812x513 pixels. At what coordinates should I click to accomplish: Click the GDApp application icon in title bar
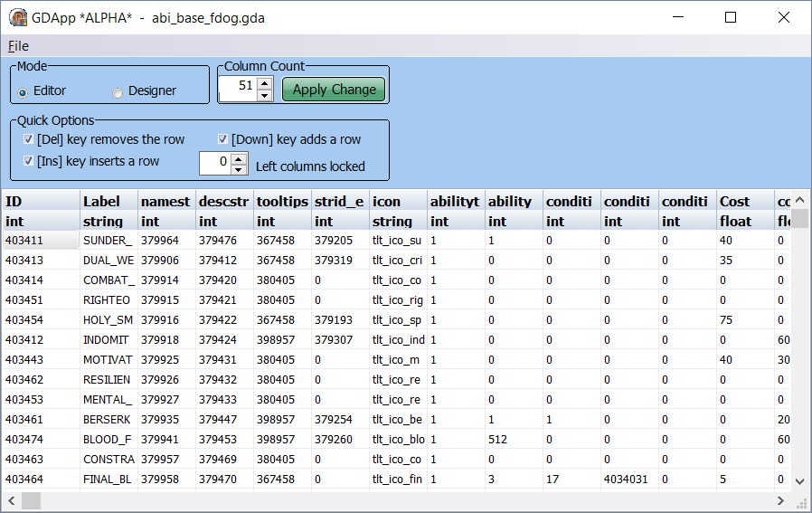[x=17, y=17]
